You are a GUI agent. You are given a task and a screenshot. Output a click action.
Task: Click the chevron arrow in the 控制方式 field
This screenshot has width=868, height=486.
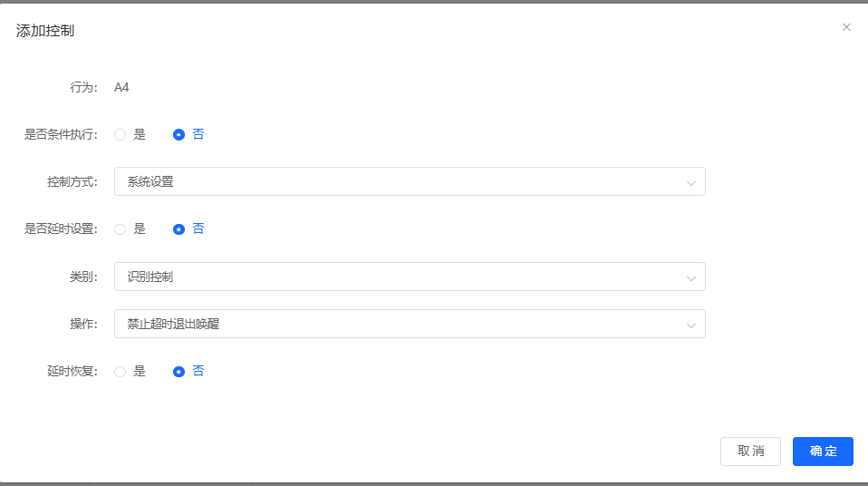pos(690,182)
